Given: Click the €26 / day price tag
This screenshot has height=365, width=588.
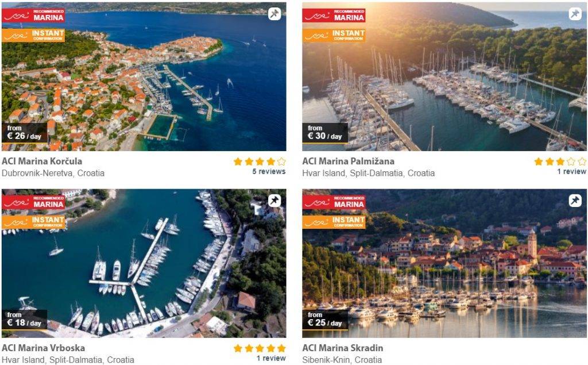Looking at the screenshot, I should click(x=24, y=133).
